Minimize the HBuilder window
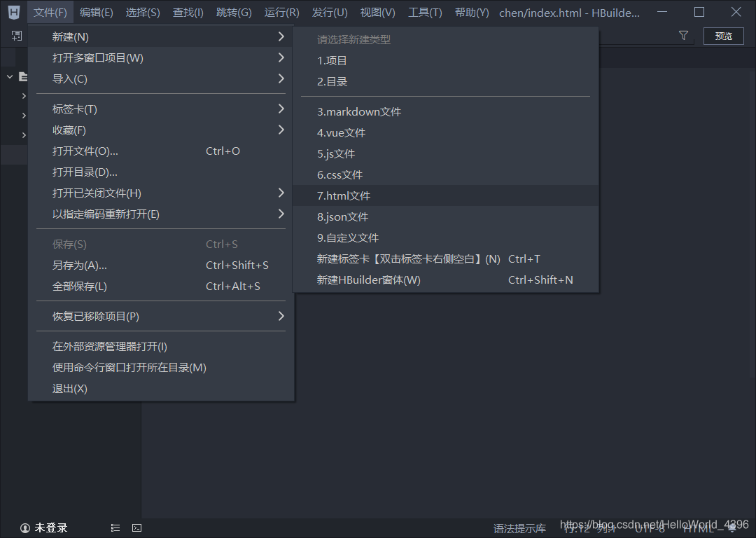The width and height of the screenshot is (756, 538). click(x=662, y=12)
